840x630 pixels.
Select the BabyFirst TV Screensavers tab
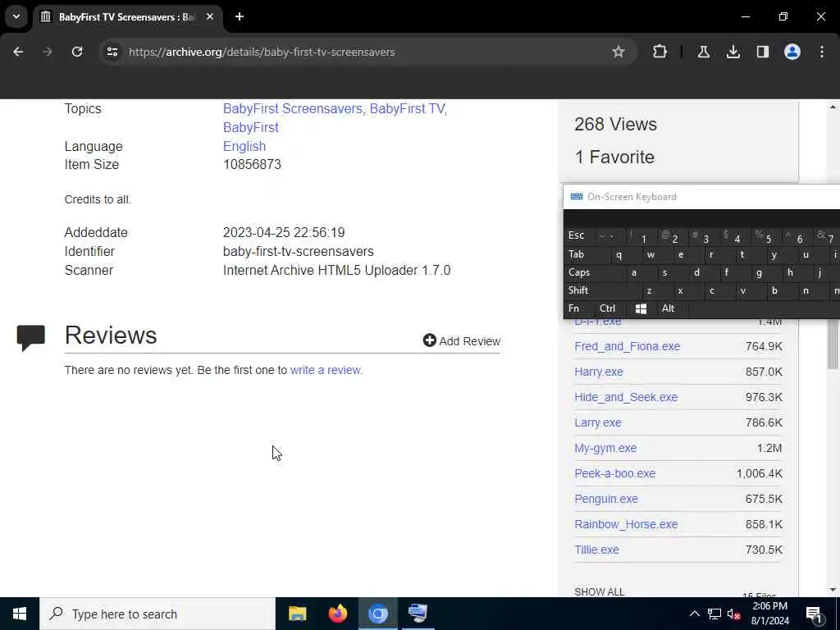pyautogui.click(x=127, y=17)
